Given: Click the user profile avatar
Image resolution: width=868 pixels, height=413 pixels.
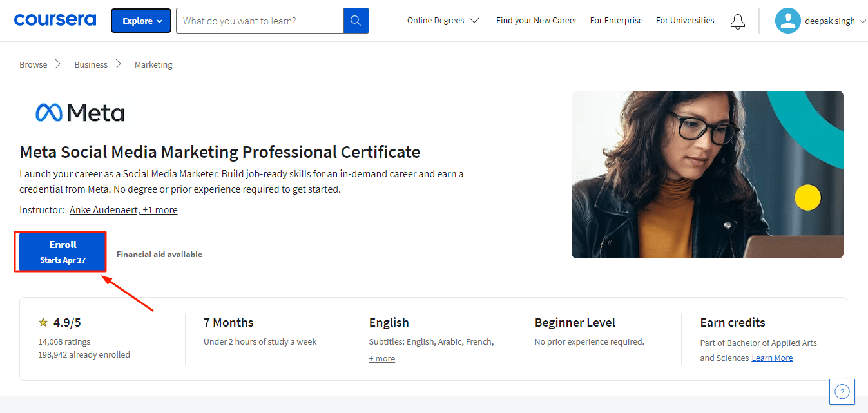Looking at the screenshot, I should pyautogui.click(x=787, y=21).
